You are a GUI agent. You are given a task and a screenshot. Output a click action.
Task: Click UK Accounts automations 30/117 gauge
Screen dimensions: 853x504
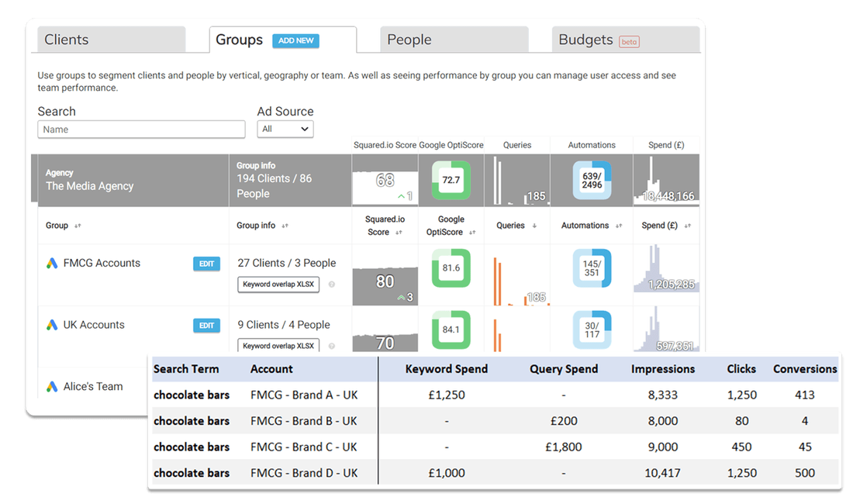(592, 330)
